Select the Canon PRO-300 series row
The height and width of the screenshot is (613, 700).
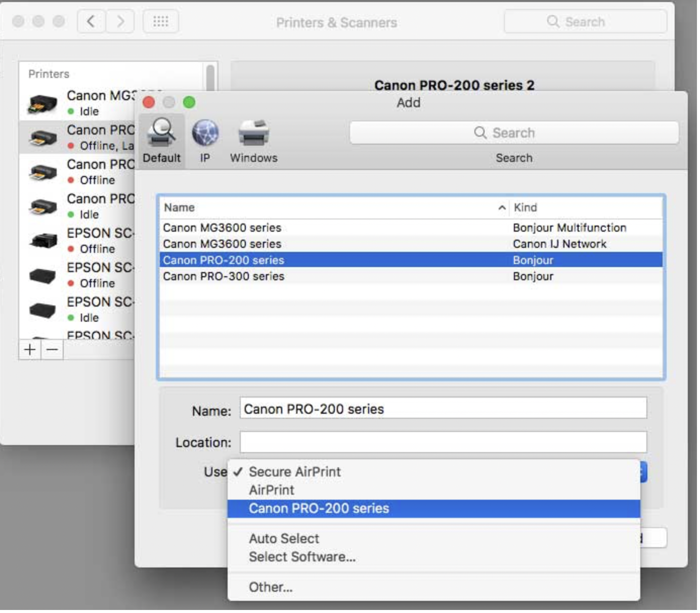[x=412, y=277]
